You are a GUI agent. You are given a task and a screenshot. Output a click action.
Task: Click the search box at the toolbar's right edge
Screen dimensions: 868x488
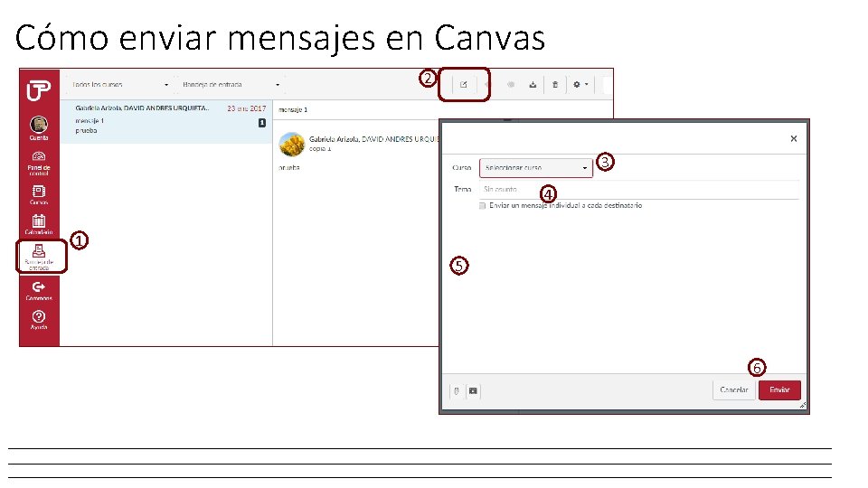click(608, 85)
